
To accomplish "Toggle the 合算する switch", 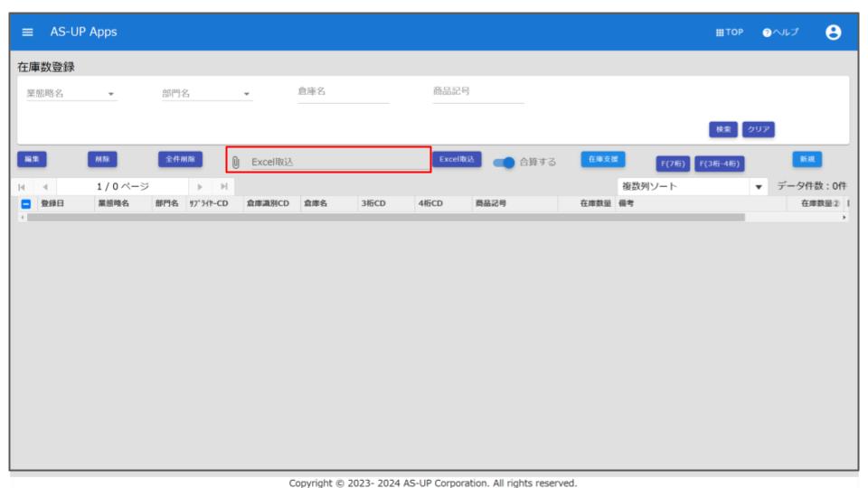I will click(x=505, y=162).
